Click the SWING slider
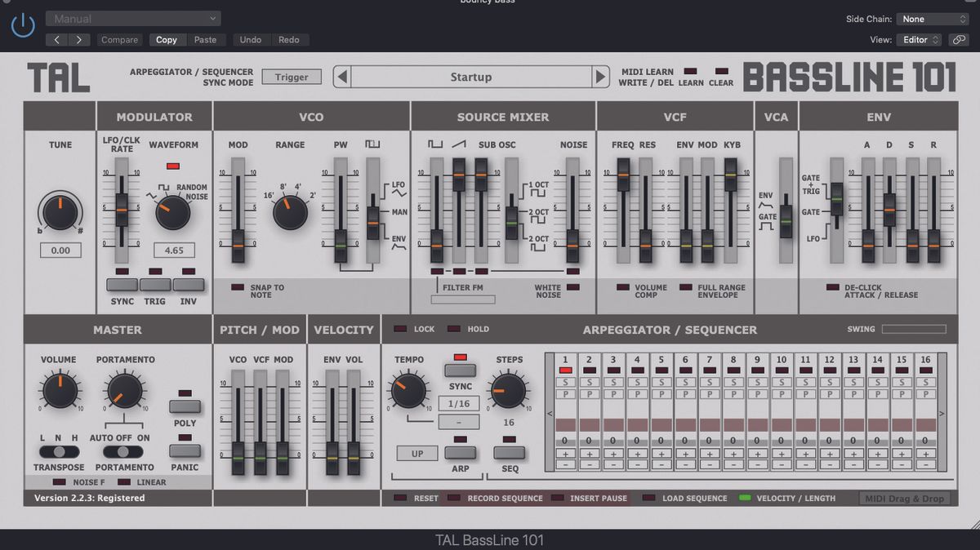980x550 pixels. point(912,329)
